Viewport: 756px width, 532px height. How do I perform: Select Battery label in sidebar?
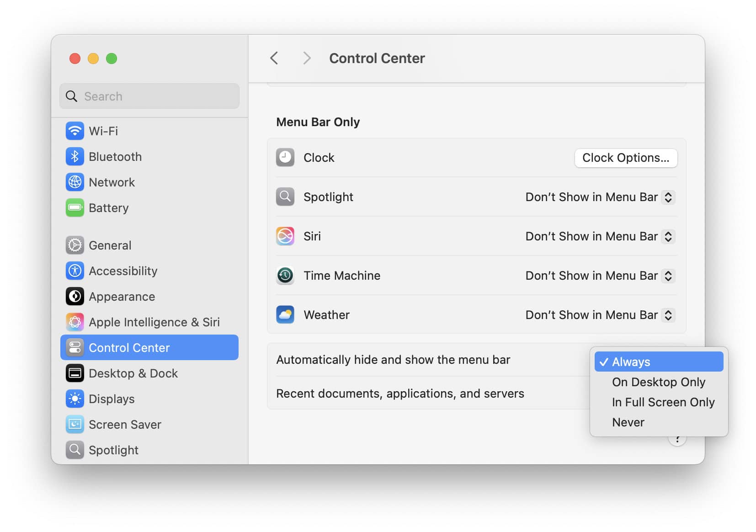tap(108, 208)
